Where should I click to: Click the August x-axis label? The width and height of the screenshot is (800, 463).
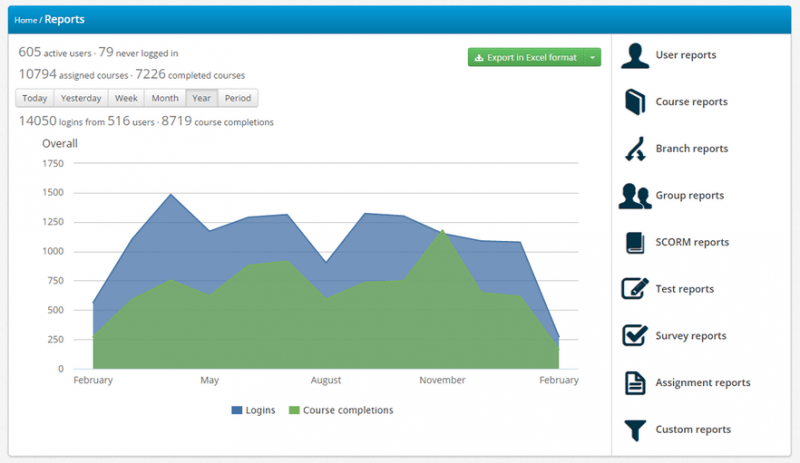[326, 380]
